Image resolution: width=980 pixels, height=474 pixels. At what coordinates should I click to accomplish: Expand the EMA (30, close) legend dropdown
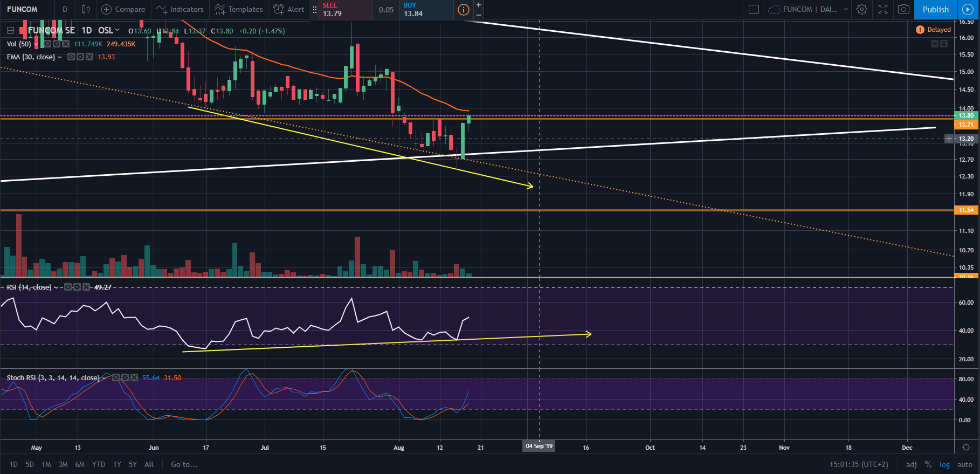(59, 57)
